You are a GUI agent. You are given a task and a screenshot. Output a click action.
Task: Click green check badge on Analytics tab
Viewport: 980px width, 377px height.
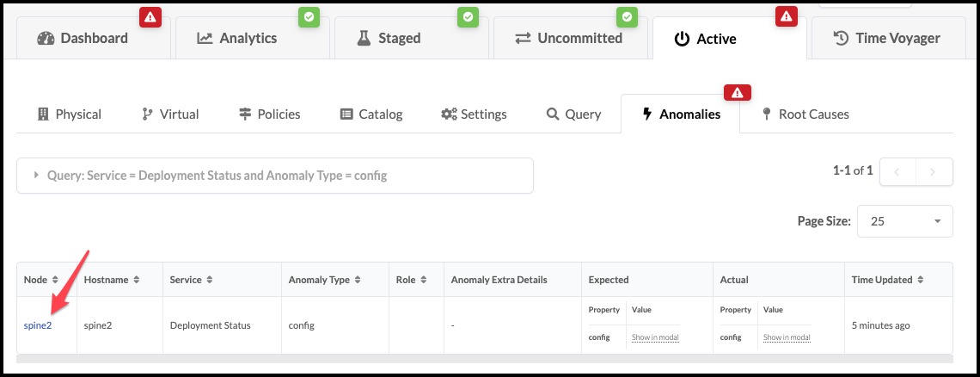pos(309,16)
